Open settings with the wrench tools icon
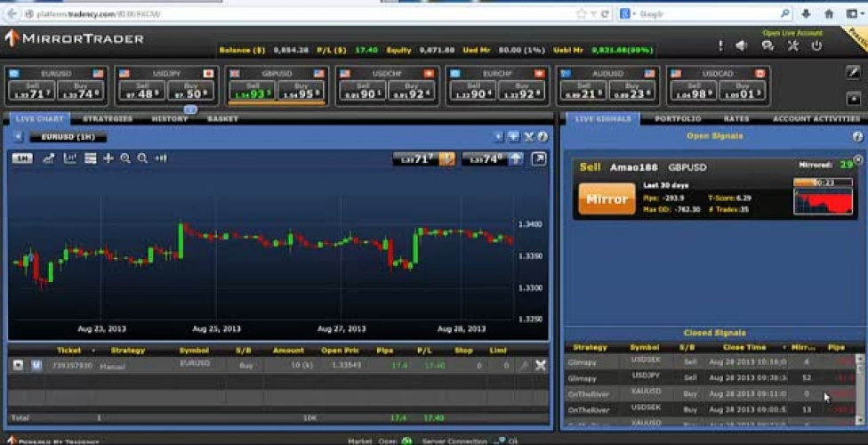Image resolution: width=868 pixels, height=445 pixels. click(793, 46)
